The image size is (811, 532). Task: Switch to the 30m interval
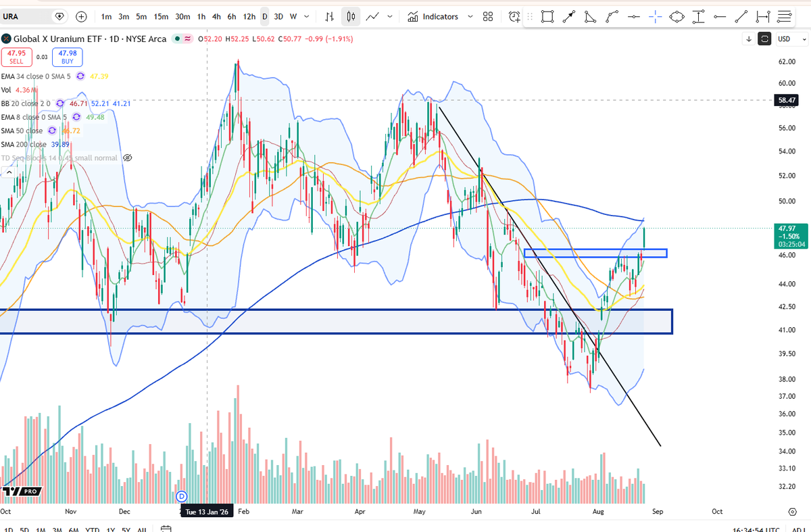[182, 16]
